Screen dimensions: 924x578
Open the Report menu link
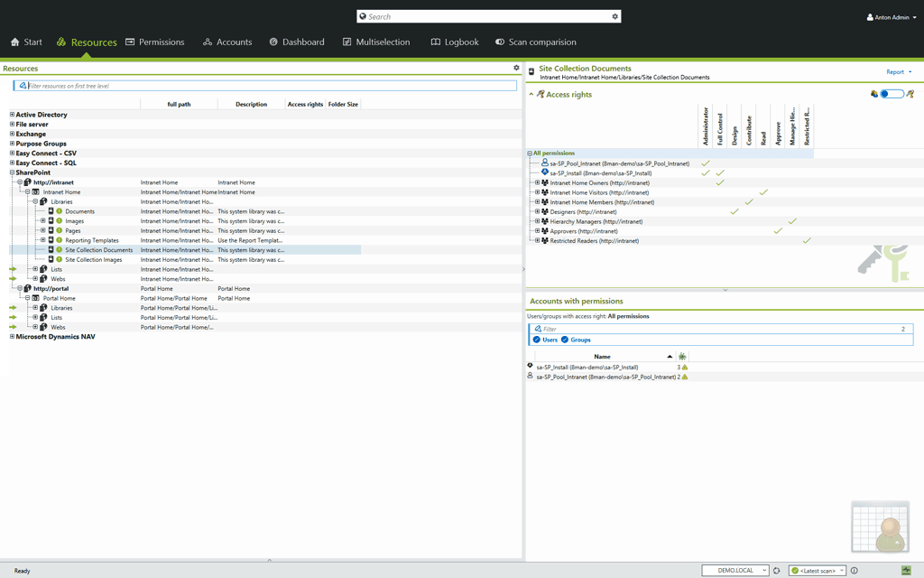899,72
